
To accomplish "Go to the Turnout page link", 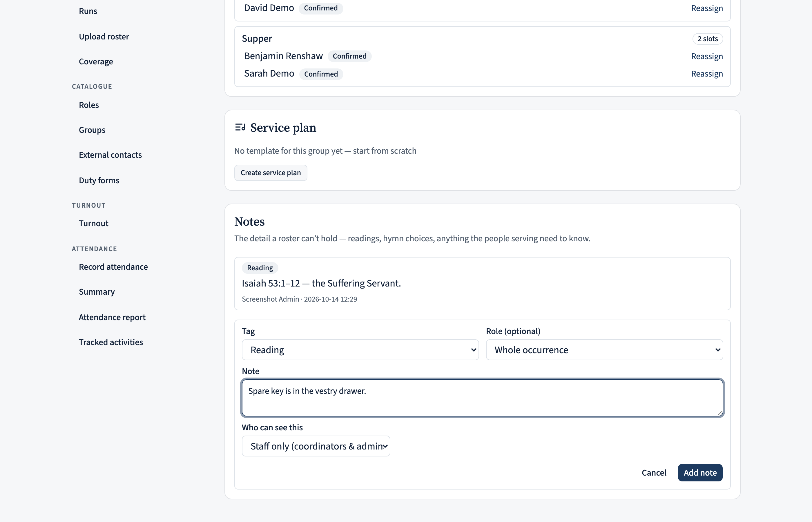I will [94, 223].
